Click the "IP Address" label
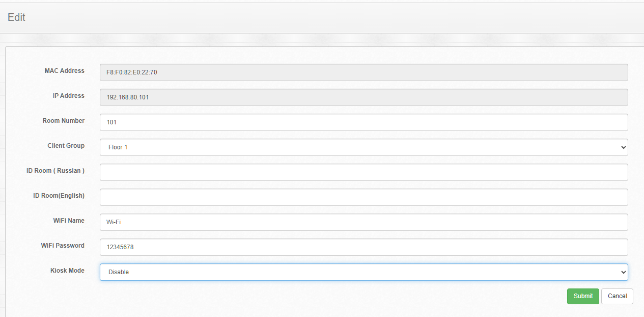This screenshot has height=317, width=644. (x=68, y=96)
